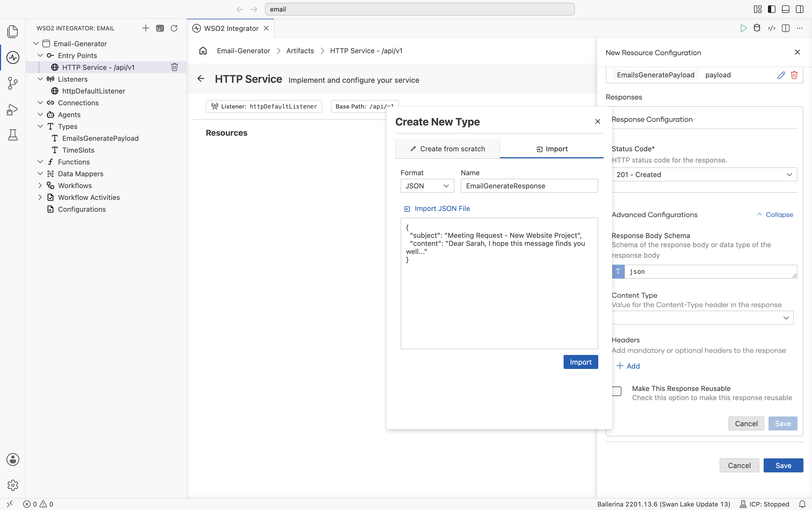
Task: Run the integration with the play icon
Action: coord(743,28)
